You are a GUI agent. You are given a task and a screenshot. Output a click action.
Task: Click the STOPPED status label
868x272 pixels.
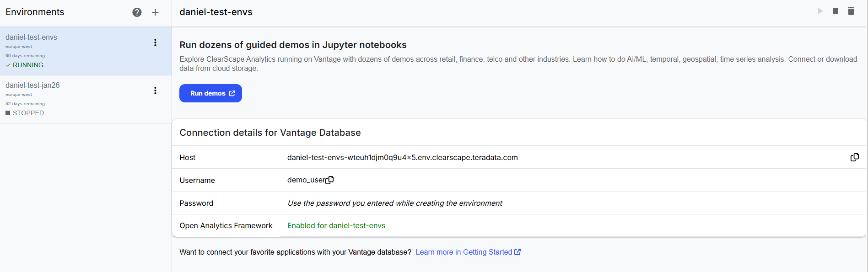coord(28,113)
